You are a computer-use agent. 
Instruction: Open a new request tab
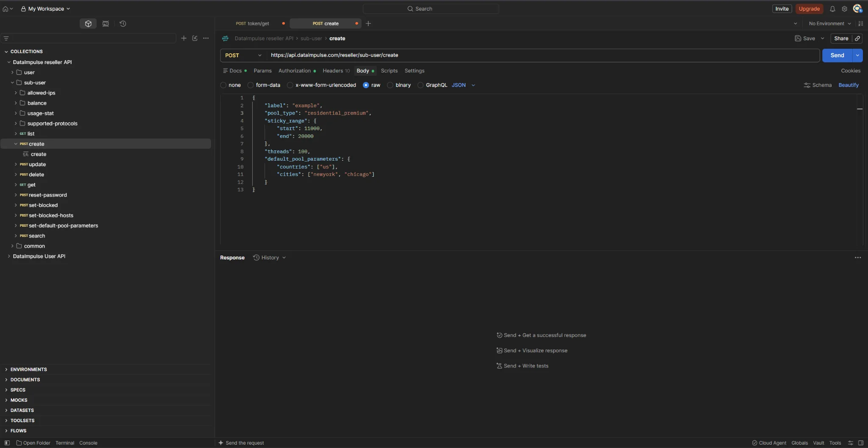368,24
